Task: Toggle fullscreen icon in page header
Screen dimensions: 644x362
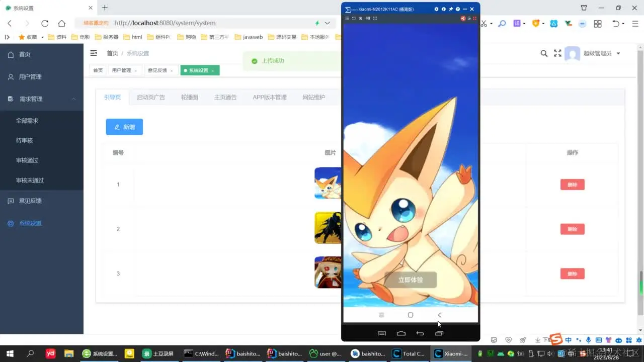Action: [x=557, y=53]
